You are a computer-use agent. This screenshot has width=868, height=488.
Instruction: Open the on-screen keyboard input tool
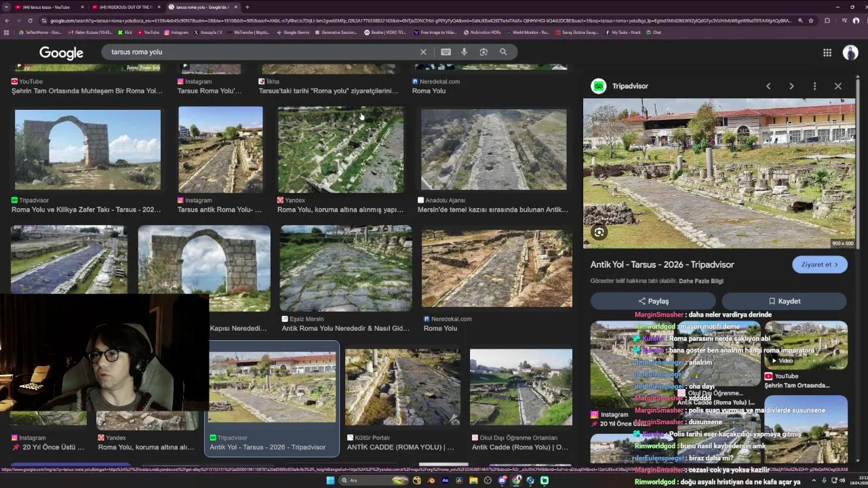click(x=446, y=52)
